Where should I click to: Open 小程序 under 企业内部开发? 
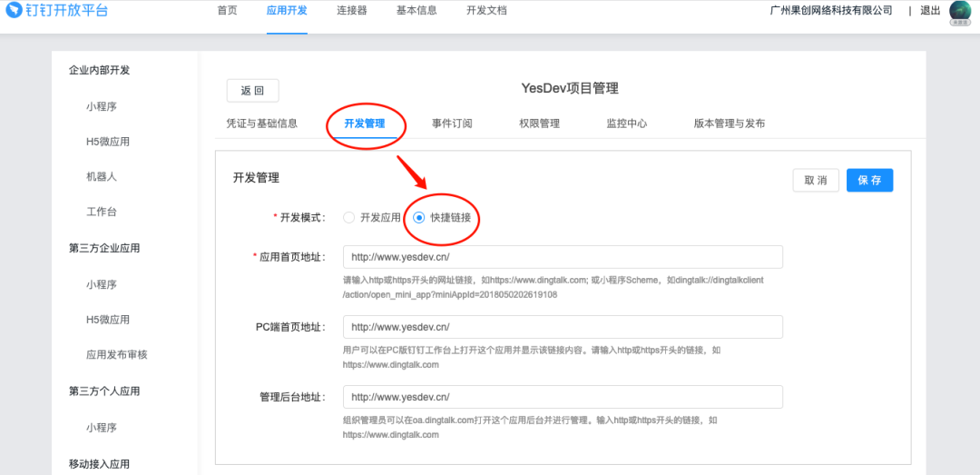coord(102,106)
